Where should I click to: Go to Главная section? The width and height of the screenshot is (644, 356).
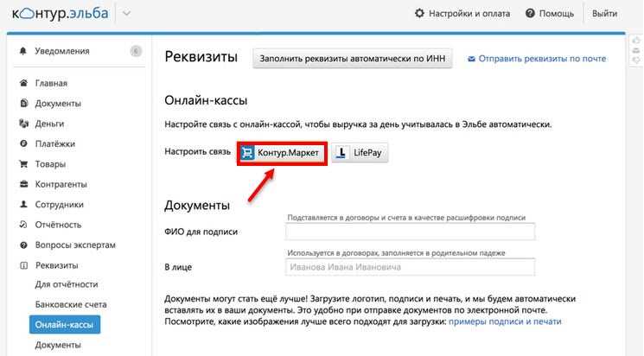pos(51,83)
